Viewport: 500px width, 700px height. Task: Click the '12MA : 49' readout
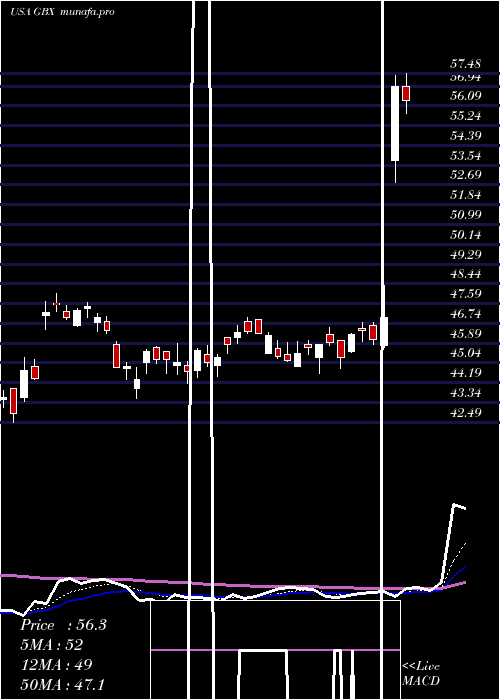coord(56,664)
